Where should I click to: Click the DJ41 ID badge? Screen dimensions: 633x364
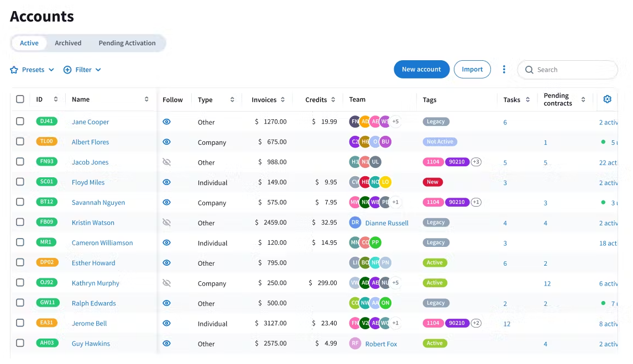[x=46, y=121]
